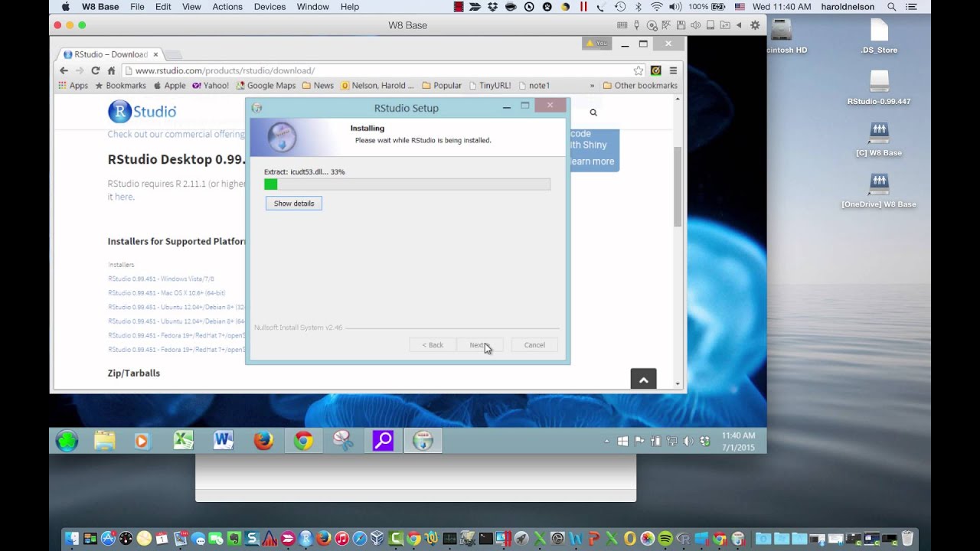980x551 pixels.
Task: Click Cancel in the RStudio Setup dialog
Action: point(534,345)
